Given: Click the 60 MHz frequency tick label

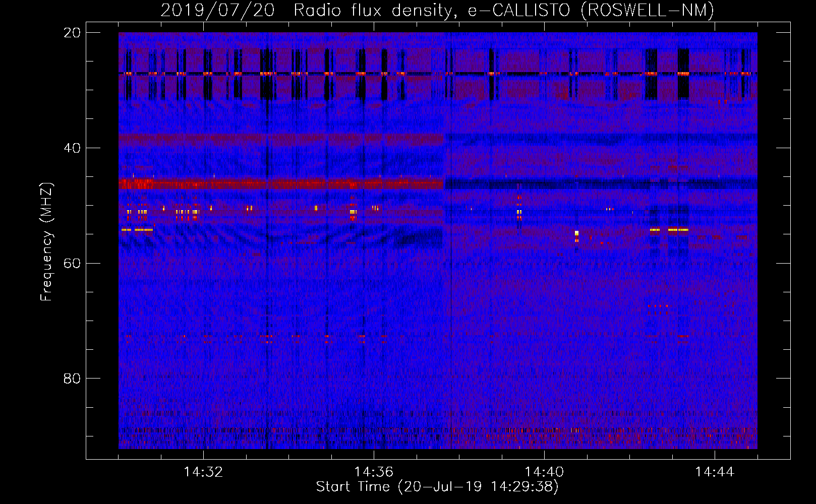Looking at the screenshot, I should click(72, 263).
